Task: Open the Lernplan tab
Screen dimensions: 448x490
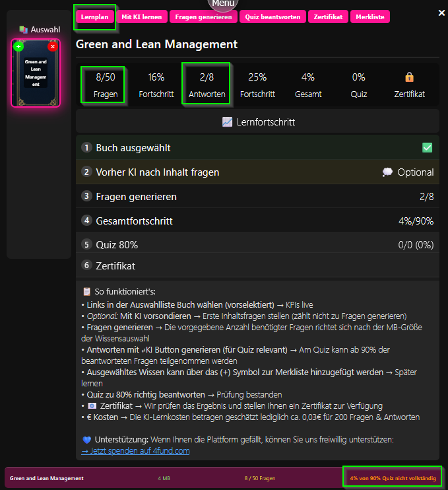Action: pyautogui.click(x=95, y=17)
